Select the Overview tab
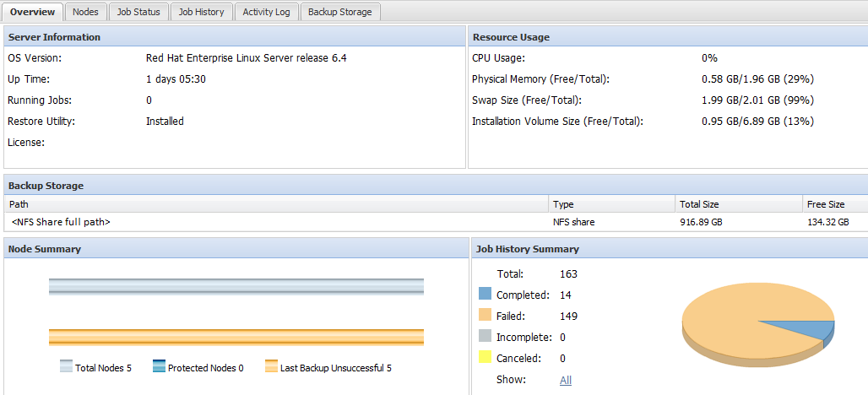 click(x=33, y=12)
